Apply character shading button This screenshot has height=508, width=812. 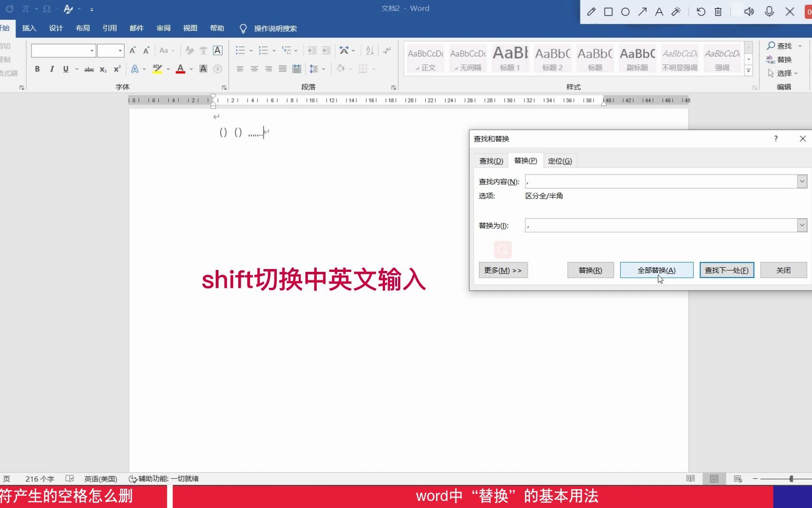point(203,69)
